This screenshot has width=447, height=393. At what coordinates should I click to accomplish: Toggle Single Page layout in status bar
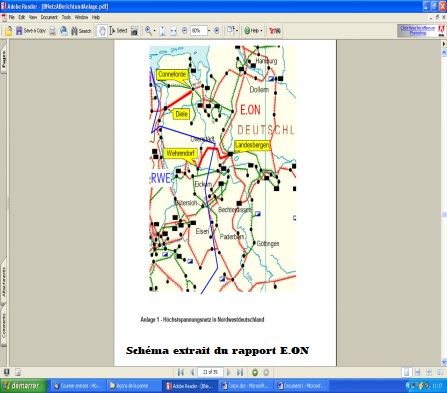point(406,372)
